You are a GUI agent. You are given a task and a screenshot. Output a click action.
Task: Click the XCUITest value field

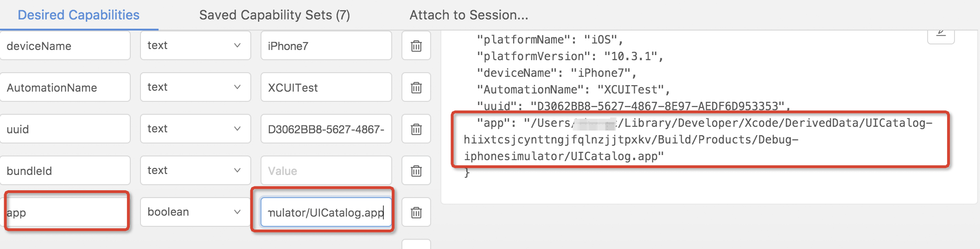[x=326, y=87]
